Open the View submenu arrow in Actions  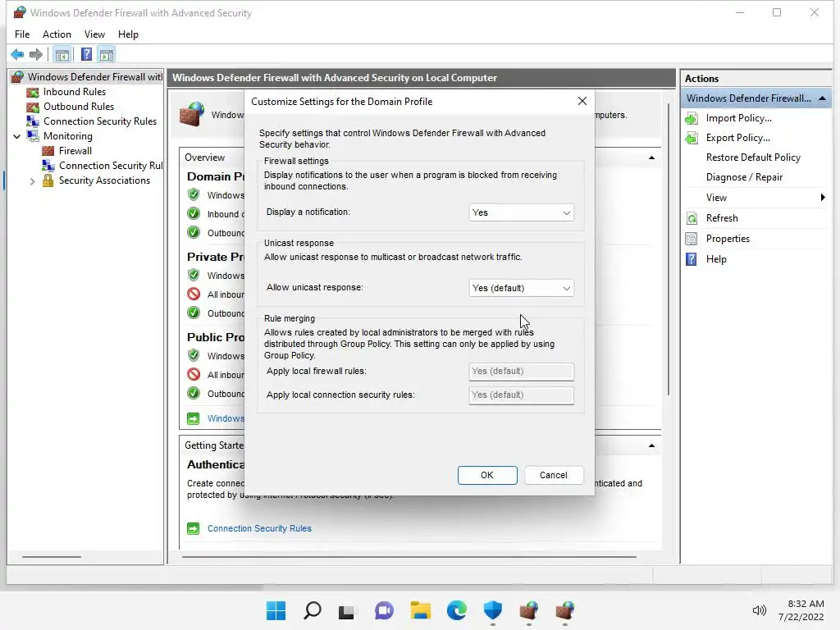click(x=823, y=198)
